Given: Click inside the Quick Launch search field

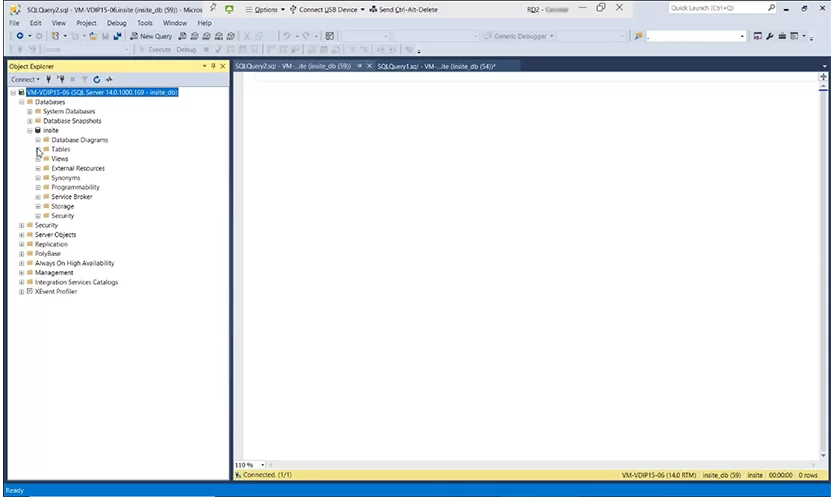Looking at the screenshot, I should coord(715,8).
